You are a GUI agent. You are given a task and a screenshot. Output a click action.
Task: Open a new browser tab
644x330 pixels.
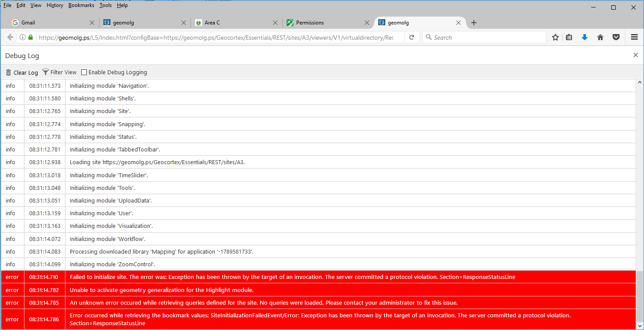(x=474, y=23)
